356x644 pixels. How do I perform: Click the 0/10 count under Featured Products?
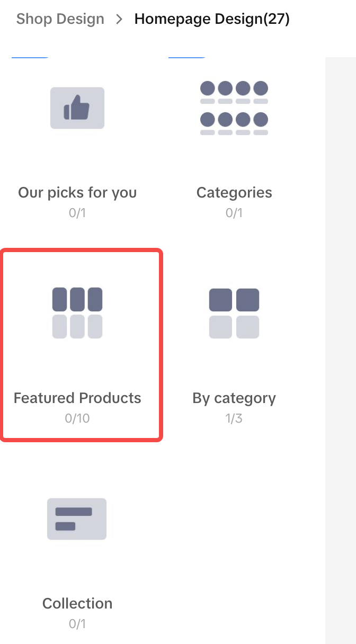coord(77,418)
